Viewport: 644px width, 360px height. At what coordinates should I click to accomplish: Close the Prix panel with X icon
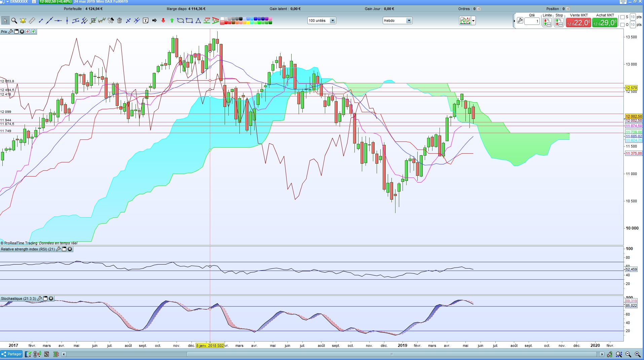coord(22,32)
